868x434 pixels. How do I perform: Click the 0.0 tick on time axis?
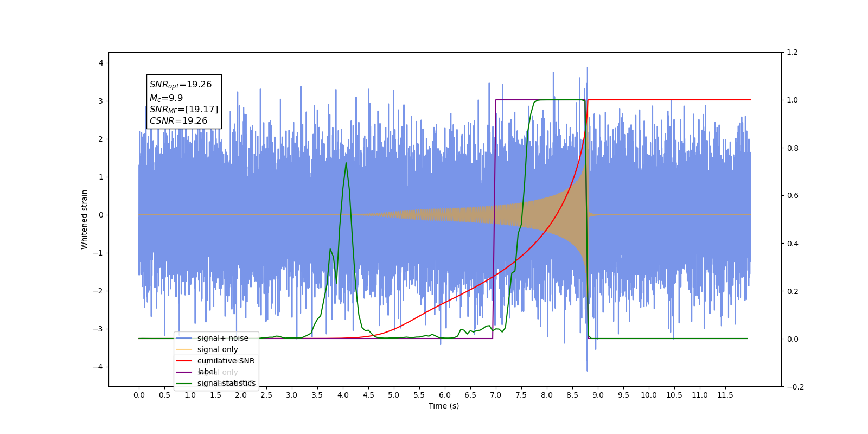coord(139,395)
